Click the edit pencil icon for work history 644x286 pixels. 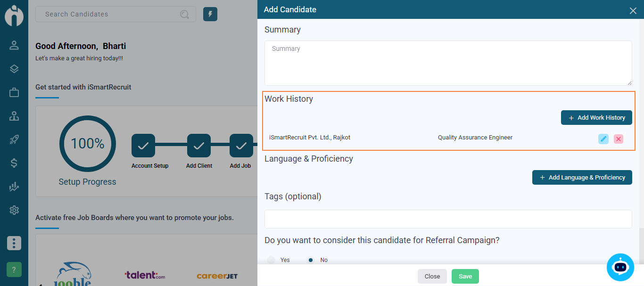(x=603, y=139)
